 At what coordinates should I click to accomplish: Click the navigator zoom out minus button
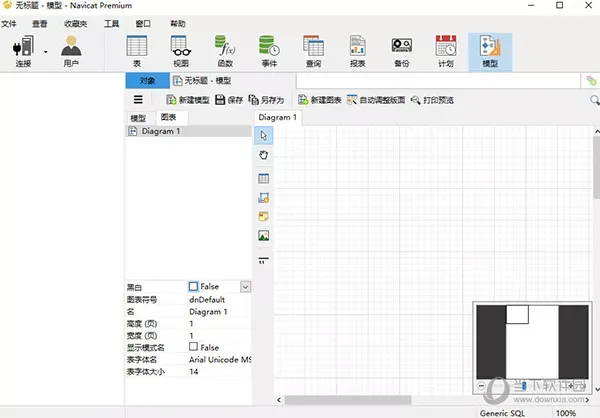[481, 386]
